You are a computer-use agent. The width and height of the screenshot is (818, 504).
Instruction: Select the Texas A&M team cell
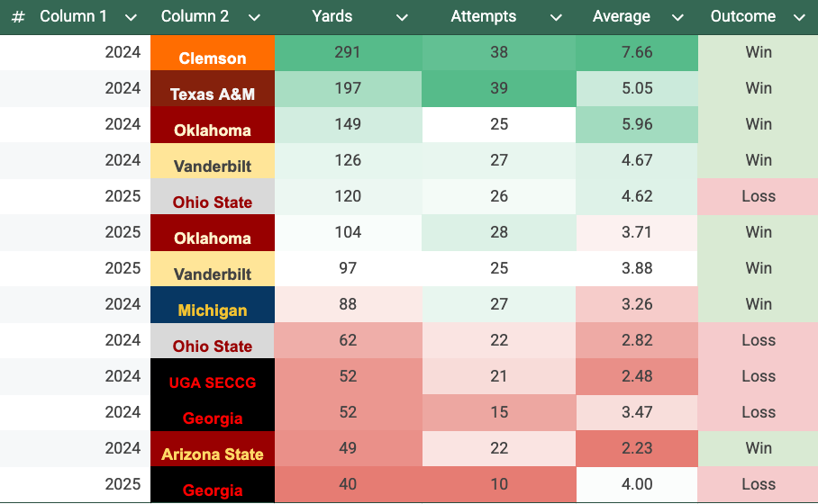[x=213, y=89]
